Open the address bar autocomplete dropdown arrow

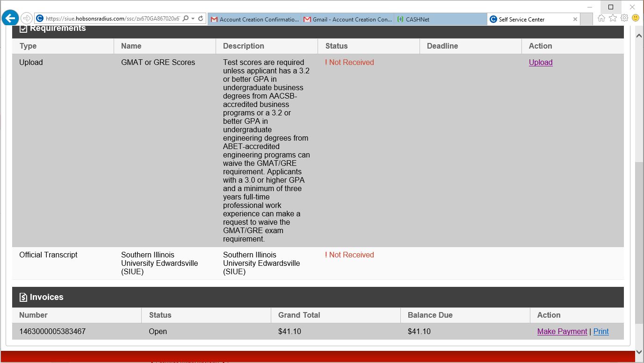193,19
